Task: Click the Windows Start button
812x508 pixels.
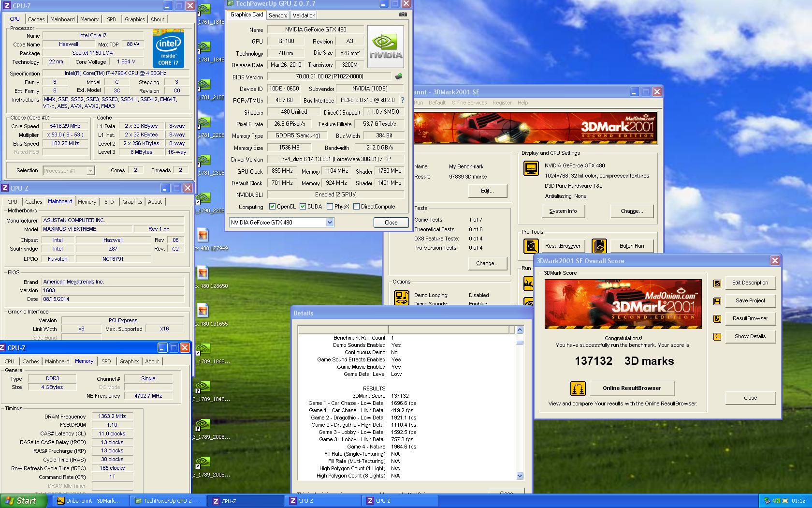Action: pos(24,501)
